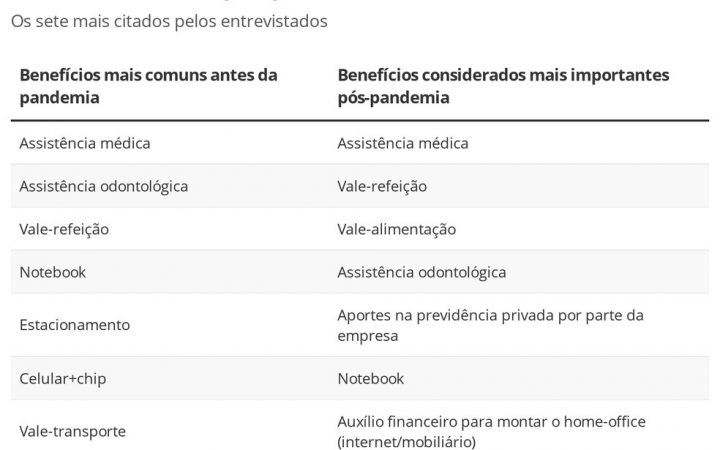Click the 'Estacionamento' cell

(75, 325)
